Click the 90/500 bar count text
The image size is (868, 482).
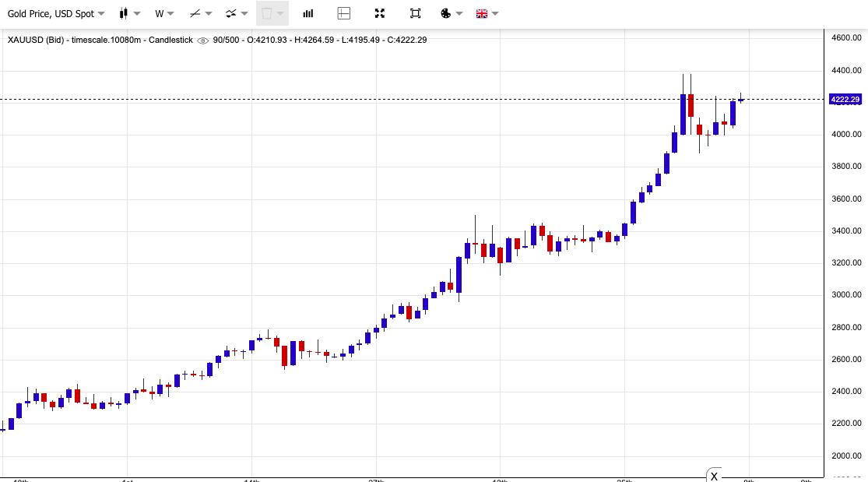pos(226,40)
